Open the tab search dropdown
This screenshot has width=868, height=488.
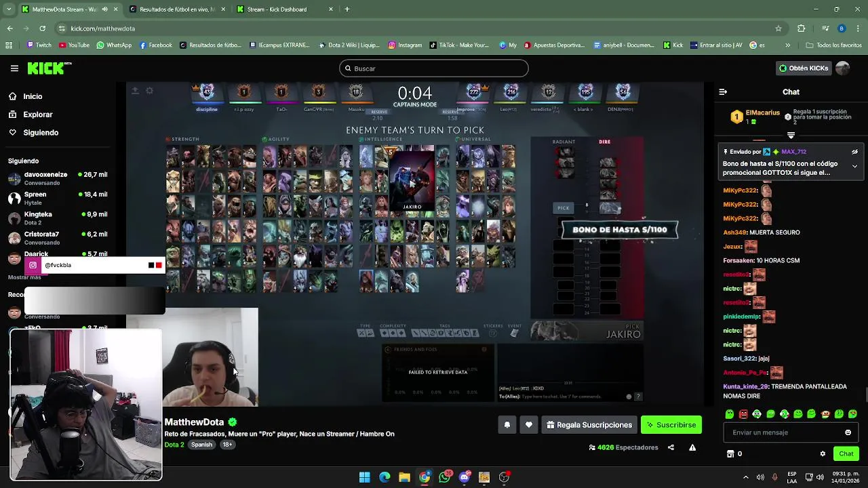(9, 9)
